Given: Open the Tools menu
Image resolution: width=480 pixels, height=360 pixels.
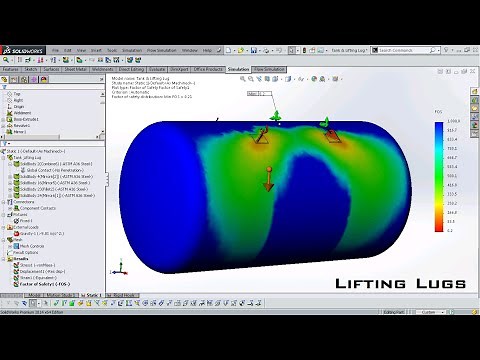Looking at the screenshot, I should click(x=112, y=50).
